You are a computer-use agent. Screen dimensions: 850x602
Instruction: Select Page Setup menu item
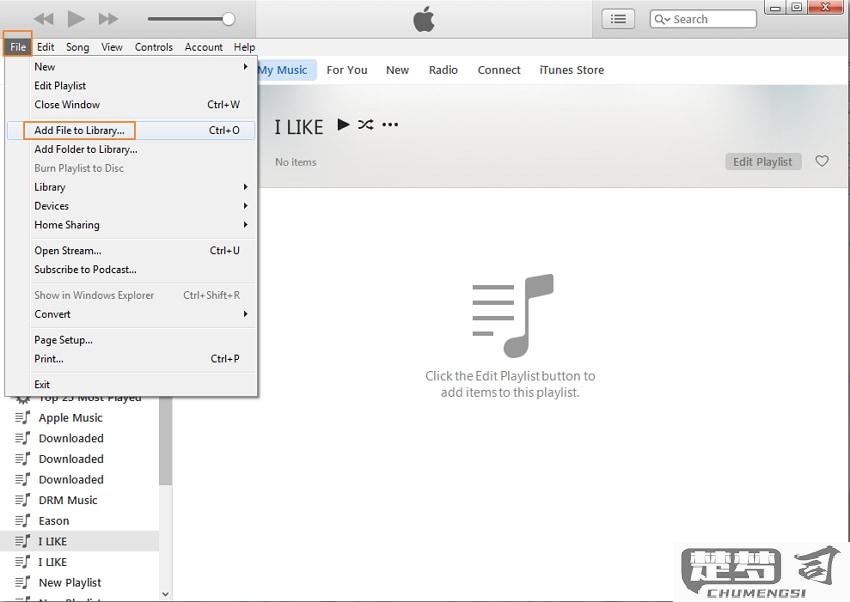pos(131,340)
